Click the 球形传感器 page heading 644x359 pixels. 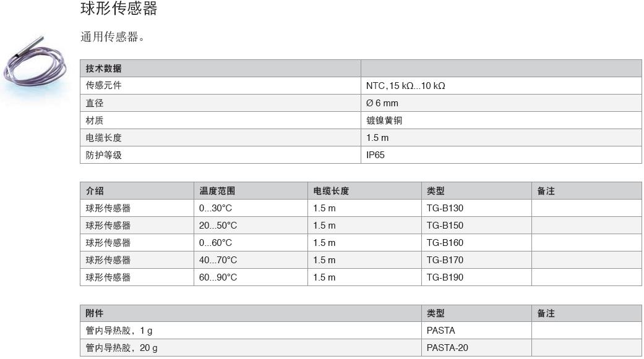[x=119, y=9]
